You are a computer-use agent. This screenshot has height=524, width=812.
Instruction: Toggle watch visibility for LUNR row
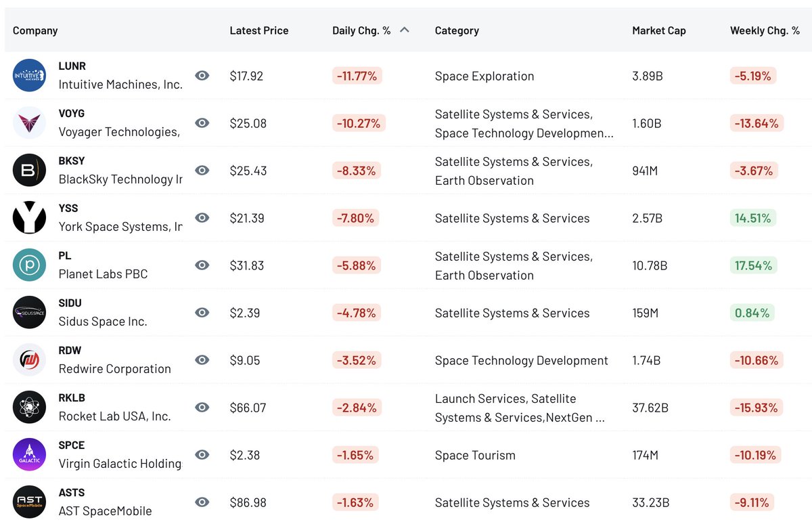[202, 76]
